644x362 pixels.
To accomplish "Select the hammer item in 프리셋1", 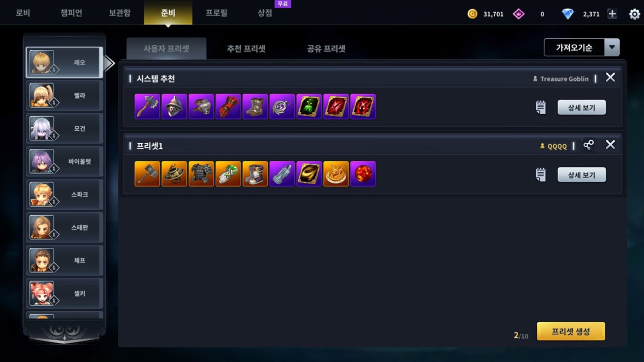I will 147,173.
